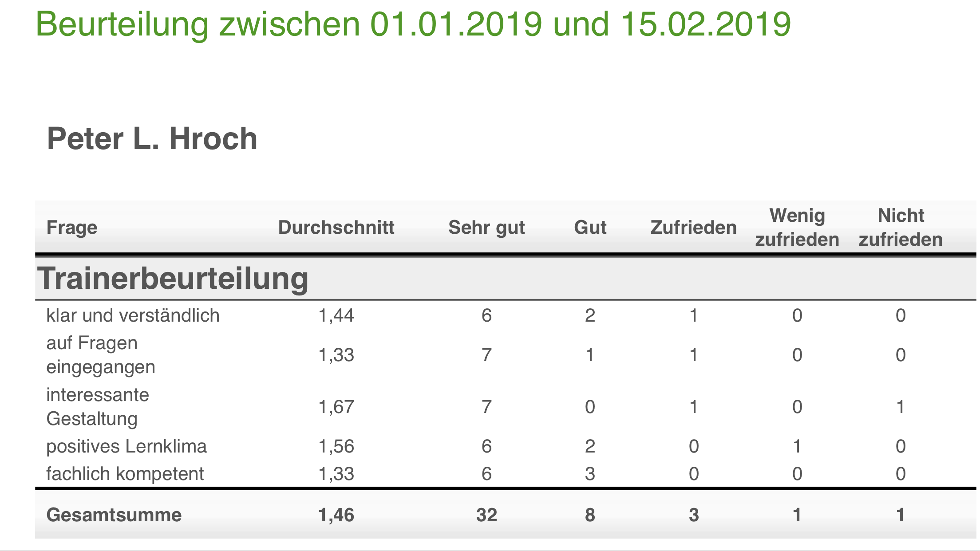980x551 pixels.
Task: Click the Beurteilung zwischen date range title
Action: [413, 24]
